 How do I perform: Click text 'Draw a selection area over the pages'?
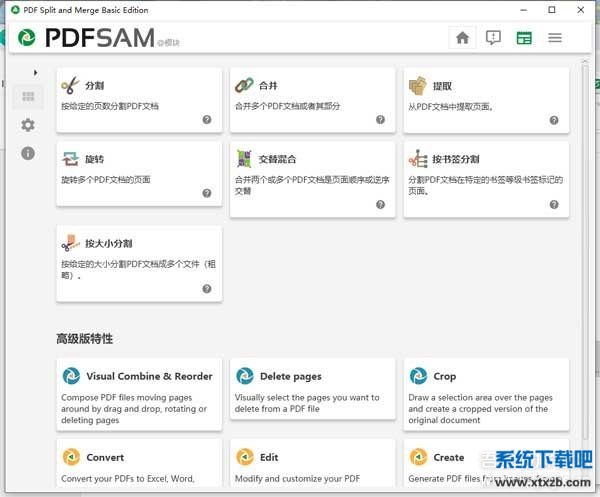[x=481, y=398]
